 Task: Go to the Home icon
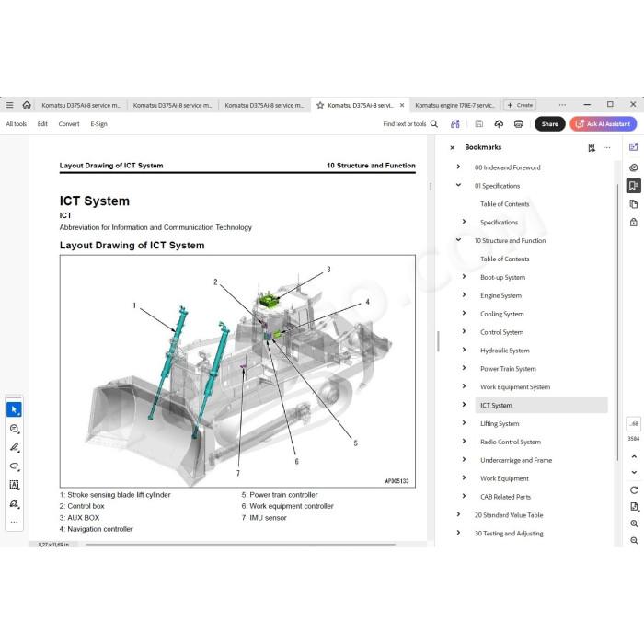click(x=27, y=105)
